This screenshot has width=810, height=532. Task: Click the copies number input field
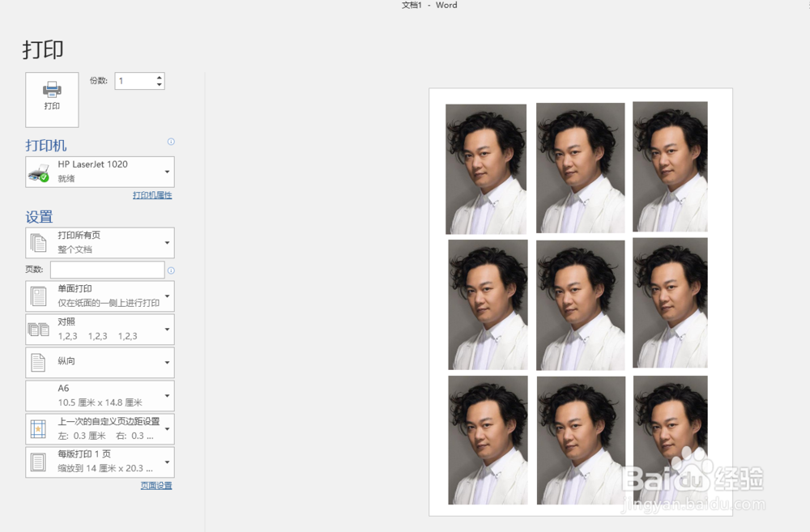(x=134, y=81)
